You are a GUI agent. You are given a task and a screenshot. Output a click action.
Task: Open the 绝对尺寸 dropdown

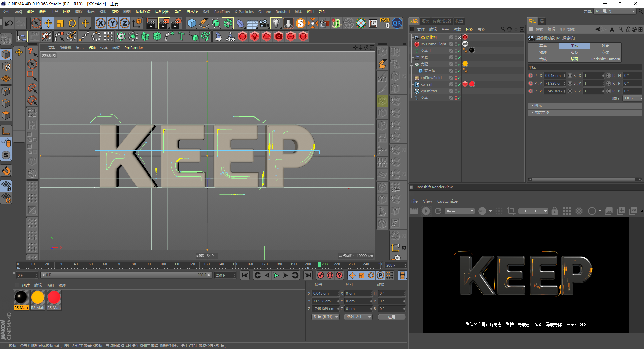coord(359,317)
